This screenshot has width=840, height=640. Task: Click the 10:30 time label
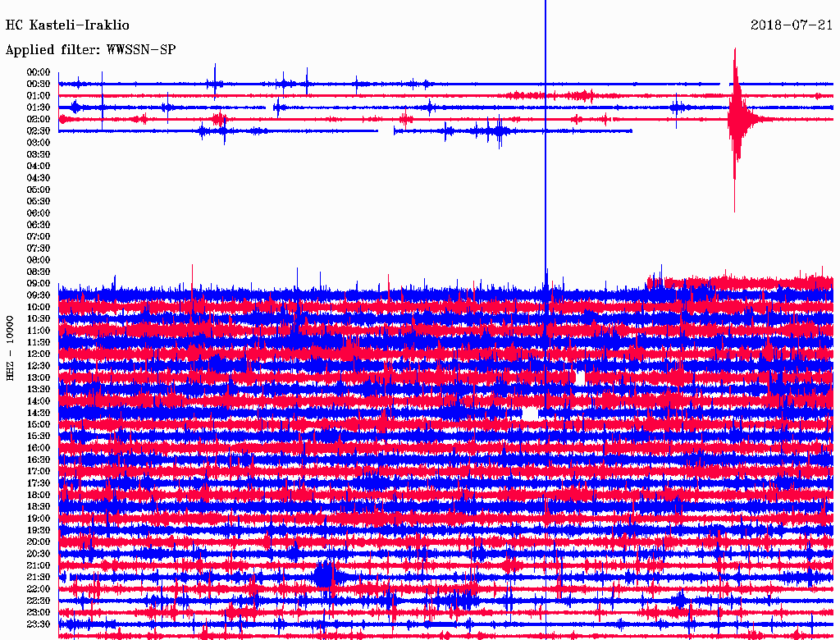tap(39, 318)
